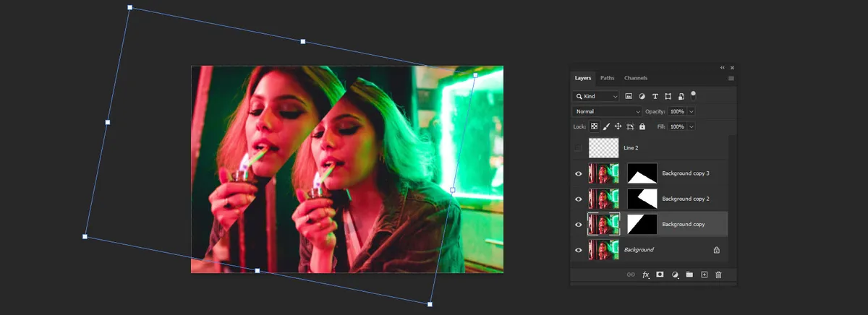868x315 pixels.
Task: Delete layer trash icon
Action: click(x=718, y=275)
